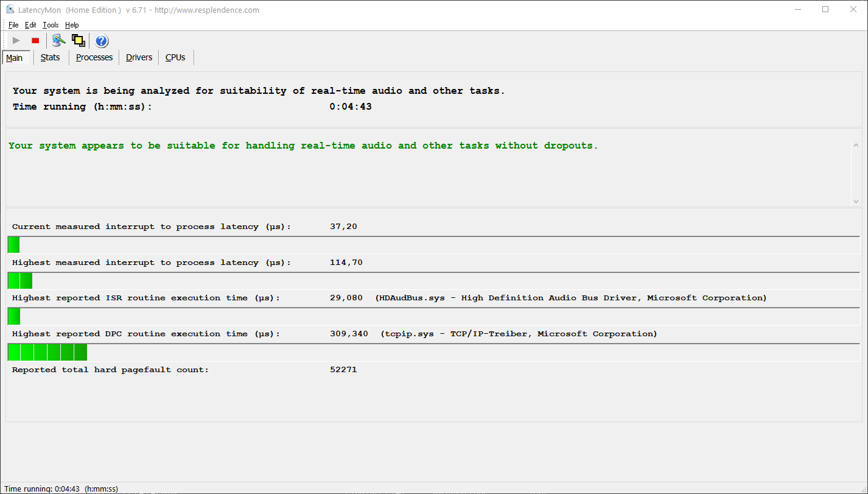This screenshot has height=494, width=868.
Task: Switch to the CPUs tab
Action: pyautogui.click(x=175, y=57)
